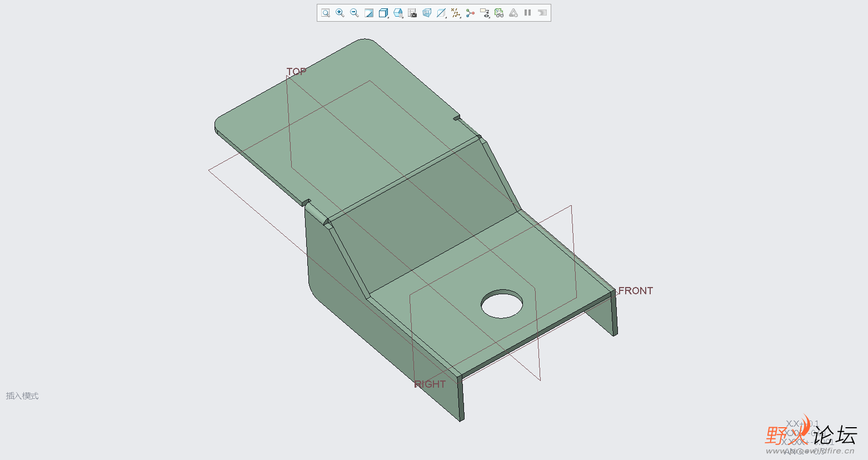Open the Datum Display Filters dropdown

(x=456, y=13)
